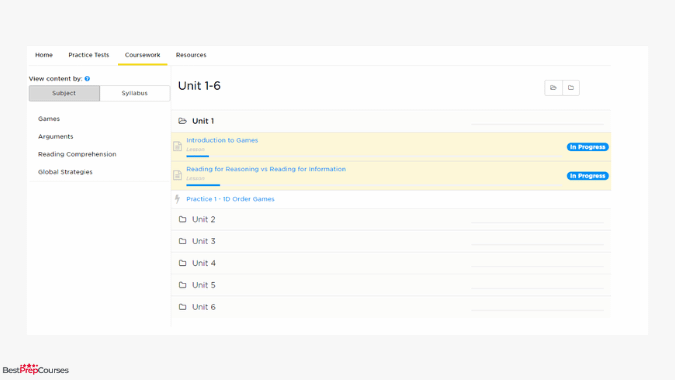Open Practice 1 - 1D Order Games

click(x=230, y=199)
